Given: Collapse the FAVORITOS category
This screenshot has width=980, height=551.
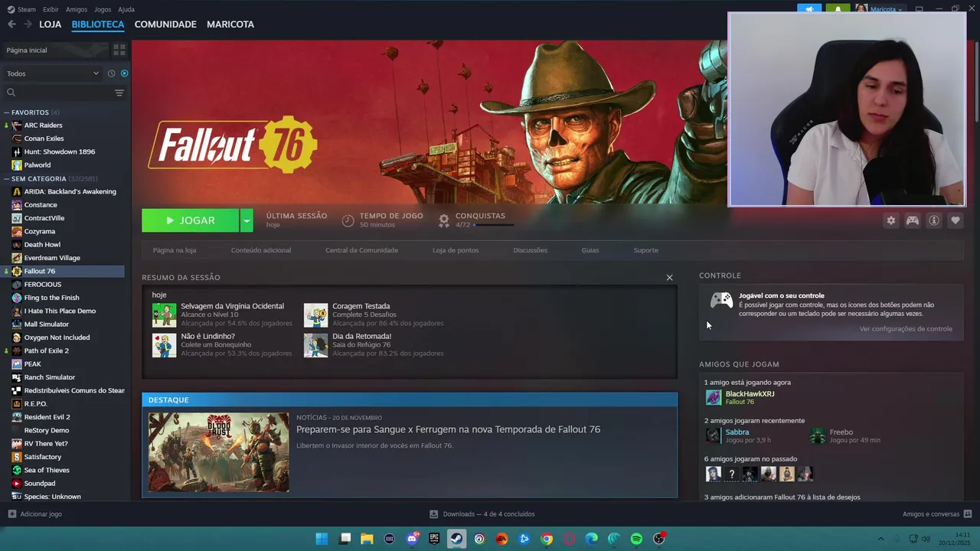Looking at the screenshot, I should click(7, 112).
